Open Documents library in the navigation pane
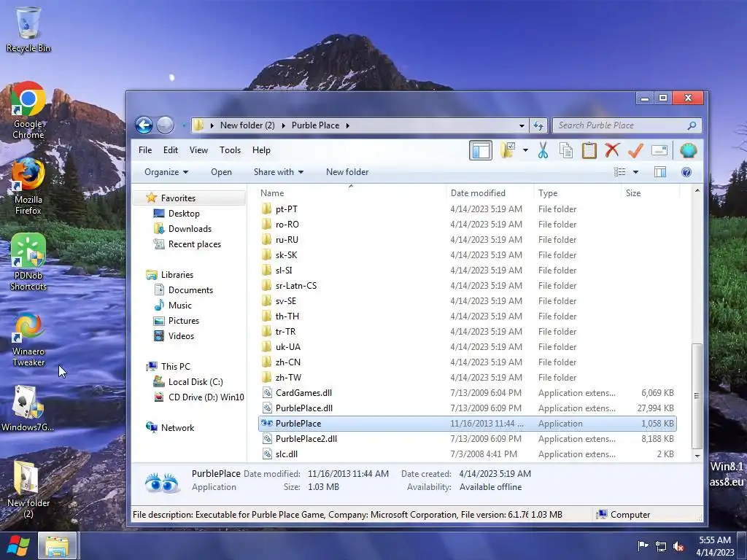 [x=190, y=290]
